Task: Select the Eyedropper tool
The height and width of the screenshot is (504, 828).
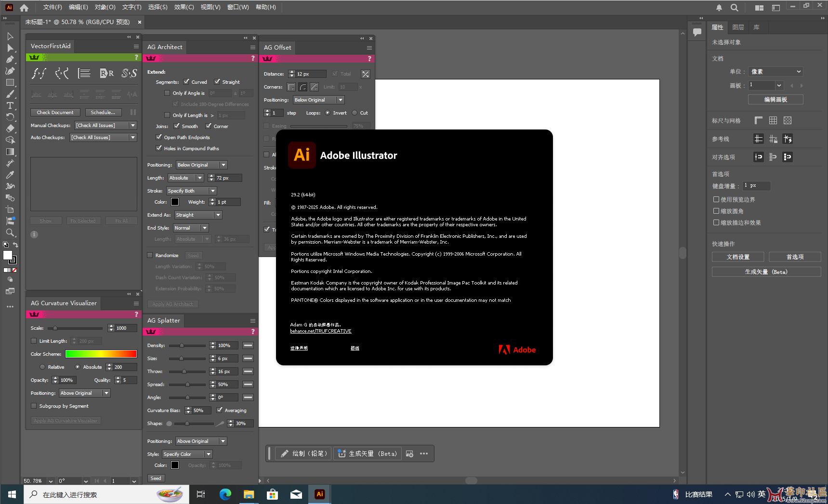Action: tap(10, 175)
